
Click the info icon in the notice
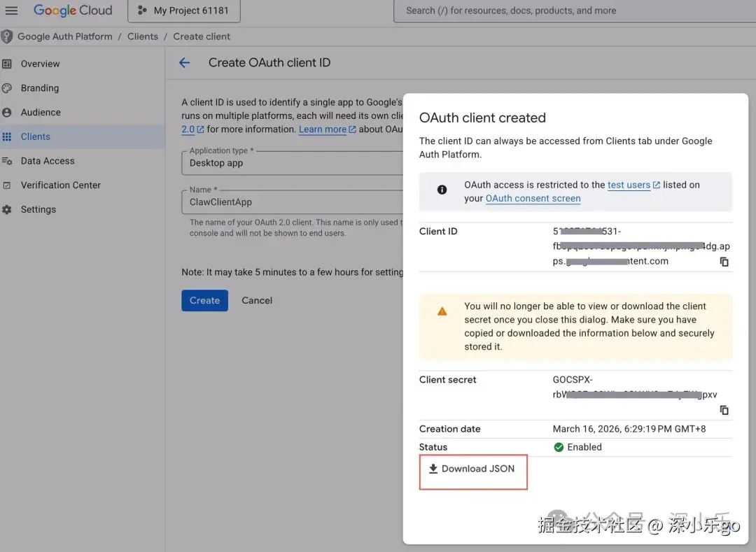coord(442,190)
